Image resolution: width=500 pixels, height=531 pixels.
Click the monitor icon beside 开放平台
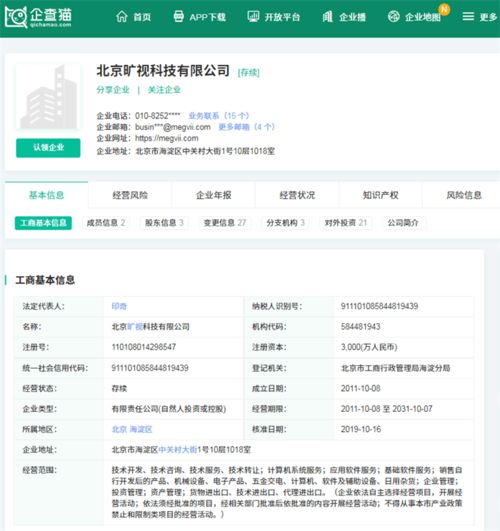tap(253, 16)
